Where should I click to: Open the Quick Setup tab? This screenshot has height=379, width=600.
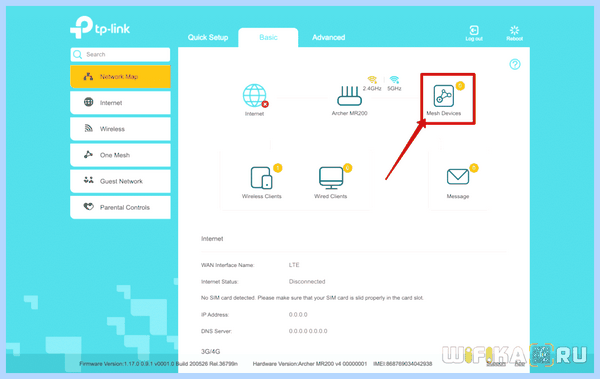click(208, 38)
